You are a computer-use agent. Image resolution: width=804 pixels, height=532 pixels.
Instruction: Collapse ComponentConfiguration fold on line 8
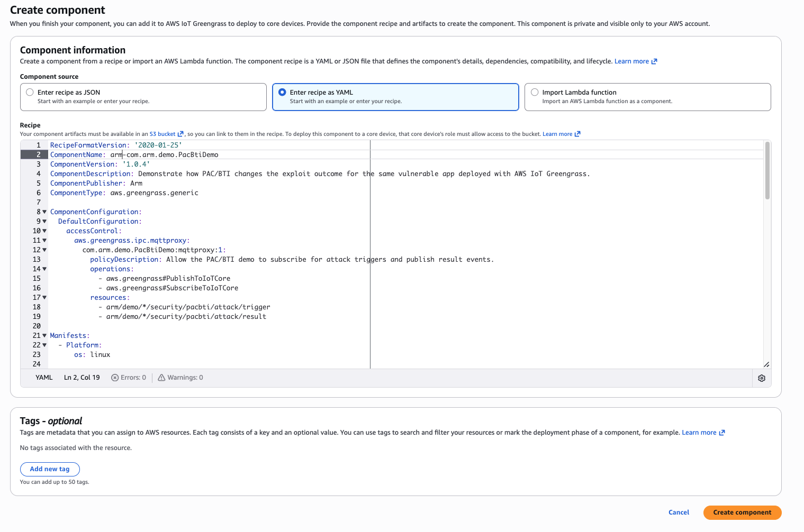click(44, 212)
